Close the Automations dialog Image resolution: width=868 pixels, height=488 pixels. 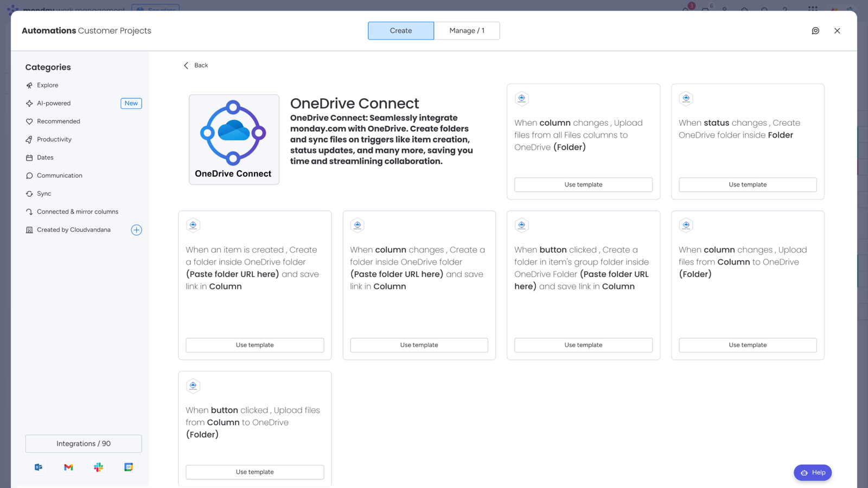(837, 31)
